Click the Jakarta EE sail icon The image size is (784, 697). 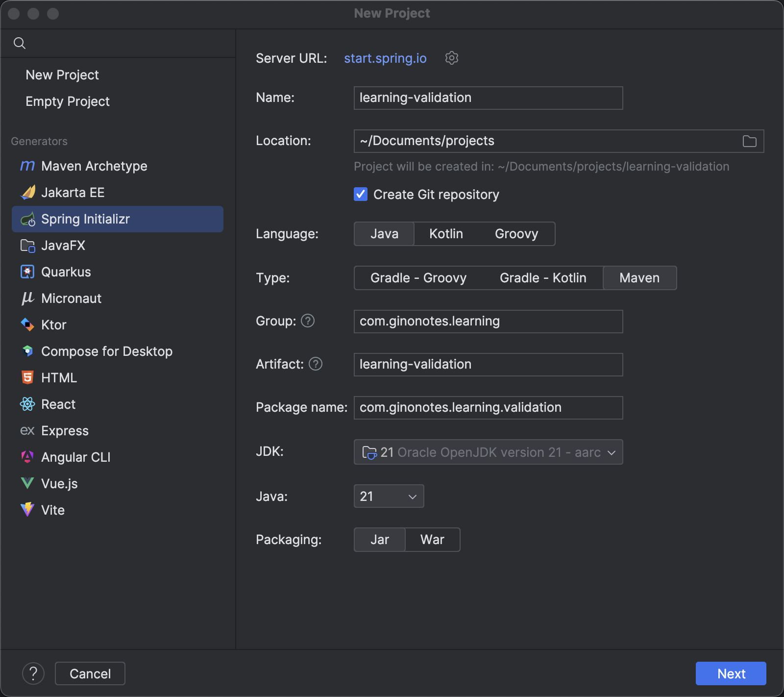28,193
